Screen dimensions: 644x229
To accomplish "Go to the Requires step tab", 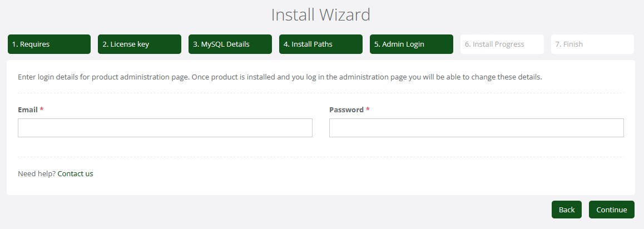I will (49, 44).
